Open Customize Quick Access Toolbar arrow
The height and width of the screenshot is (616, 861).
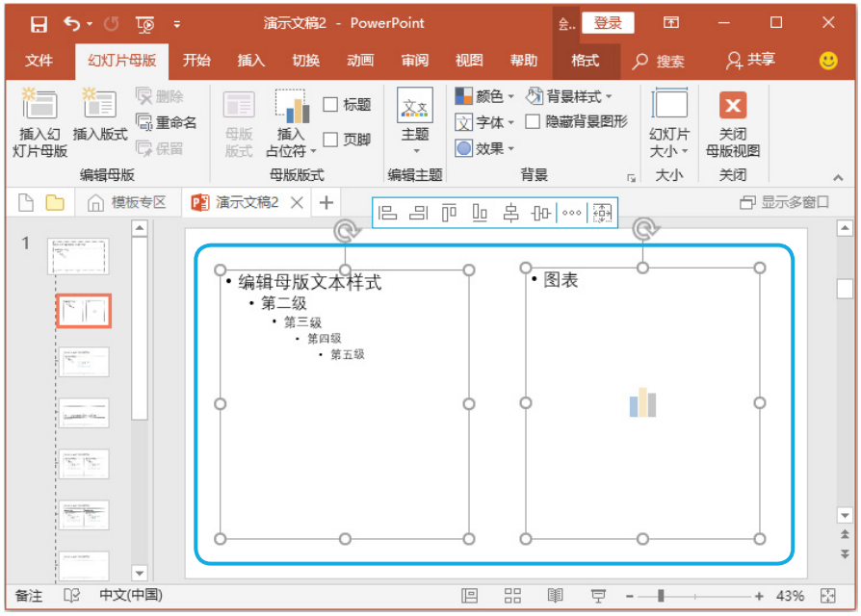(177, 24)
